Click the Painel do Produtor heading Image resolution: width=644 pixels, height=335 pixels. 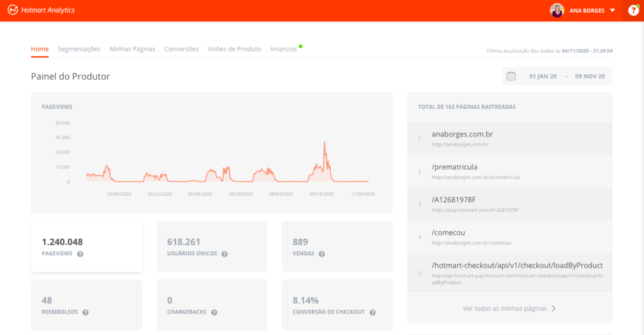[x=70, y=76]
